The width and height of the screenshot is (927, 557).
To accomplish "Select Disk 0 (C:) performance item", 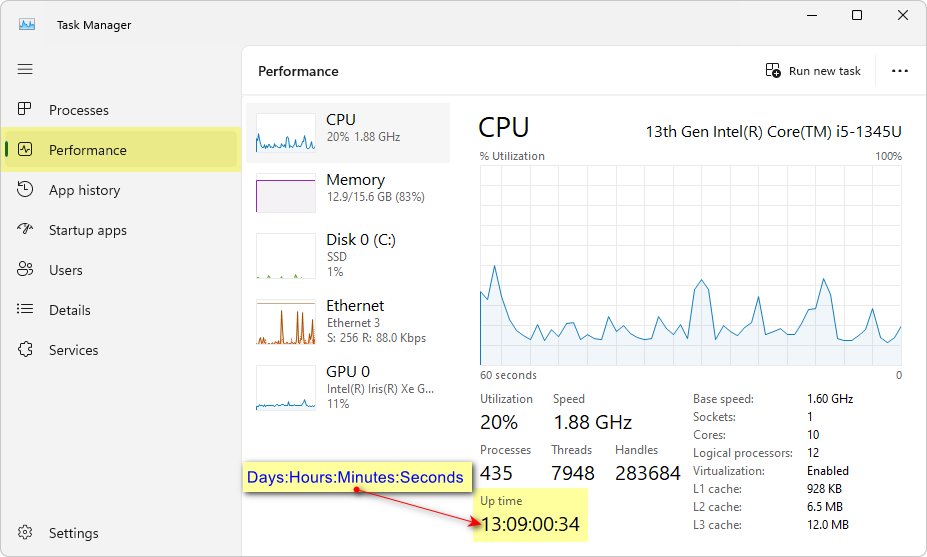I will pos(347,255).
